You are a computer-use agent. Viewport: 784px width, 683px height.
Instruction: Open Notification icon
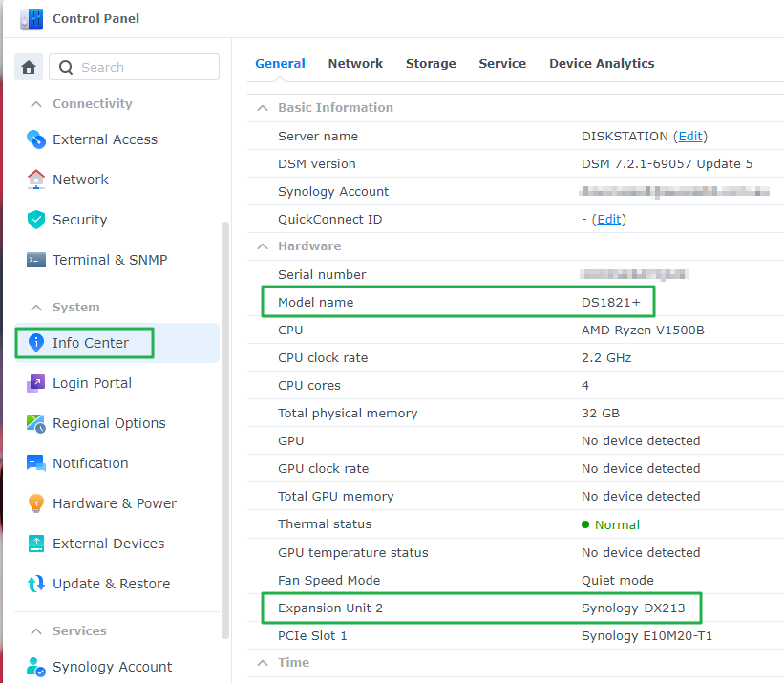(x=36, y=463)
